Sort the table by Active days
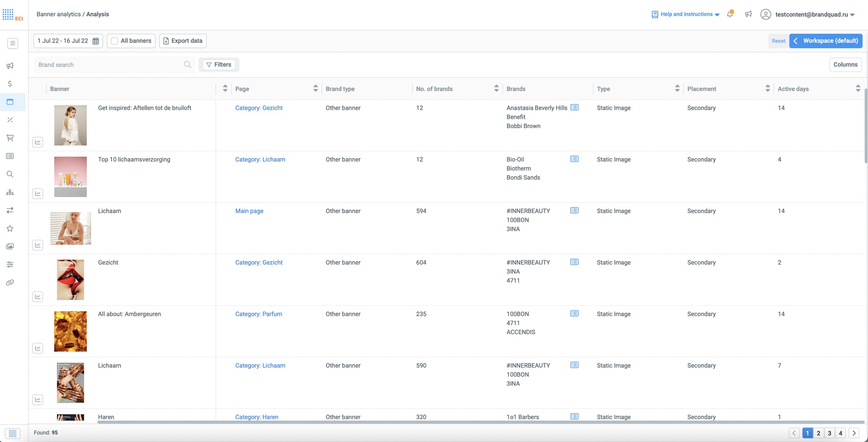The image size is (868, 442). [x=859, y=88]
